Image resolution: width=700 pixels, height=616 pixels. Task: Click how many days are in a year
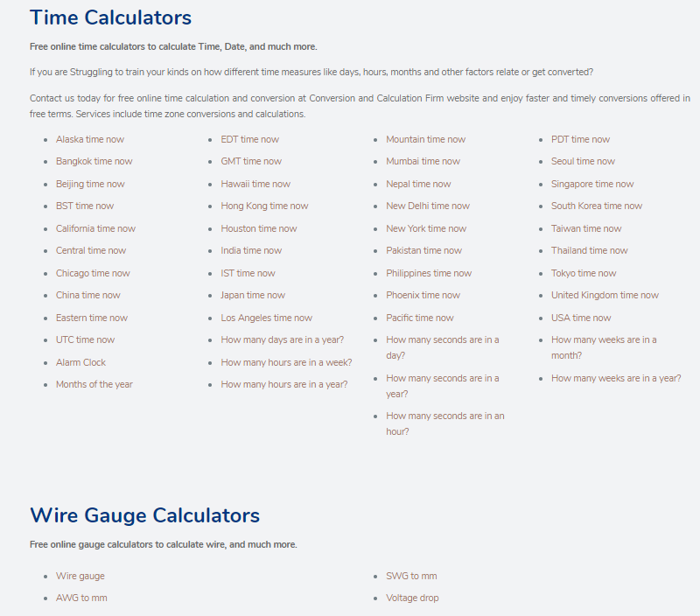coord(282,339)
